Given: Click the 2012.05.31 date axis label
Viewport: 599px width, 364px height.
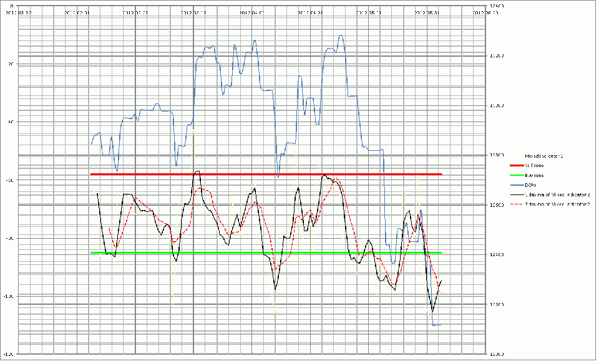Looking at the screenshot, I should 427,12.
